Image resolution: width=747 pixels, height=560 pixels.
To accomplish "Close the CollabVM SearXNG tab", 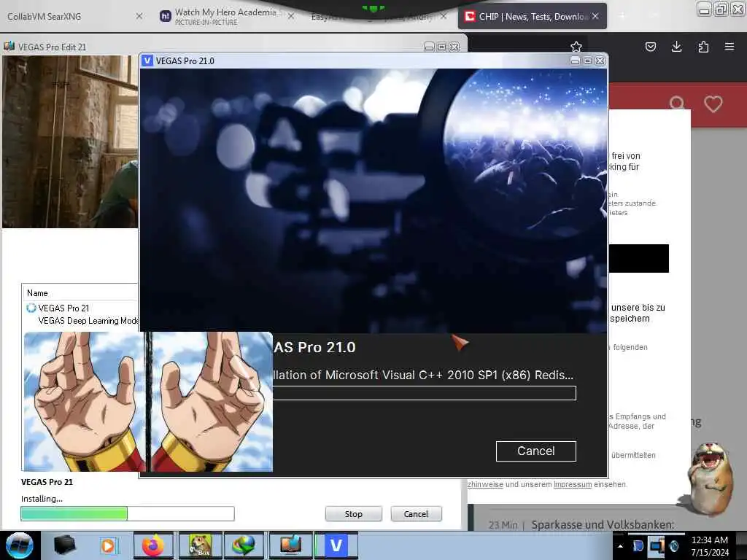I will (x=139, y=16).
